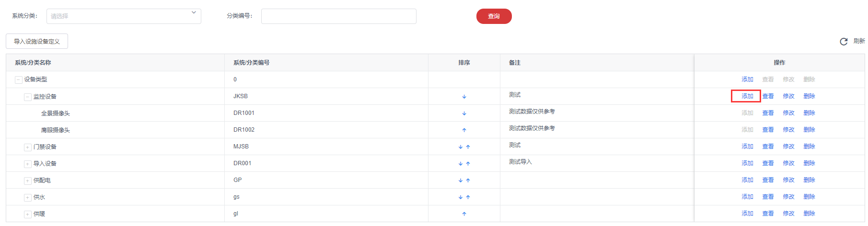Click the refresh (刷新) icon
This screenshot has height=226, width=868.
[844, 42]
